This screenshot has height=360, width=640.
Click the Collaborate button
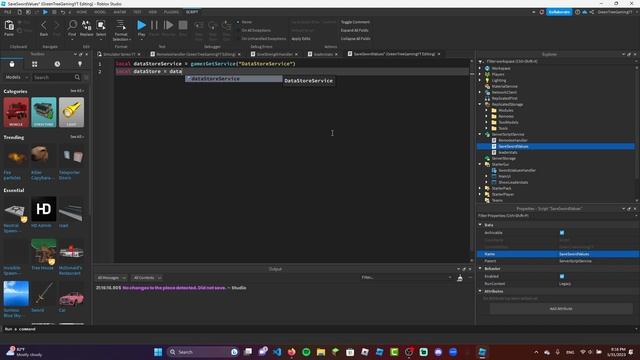(x=559, y=12)
